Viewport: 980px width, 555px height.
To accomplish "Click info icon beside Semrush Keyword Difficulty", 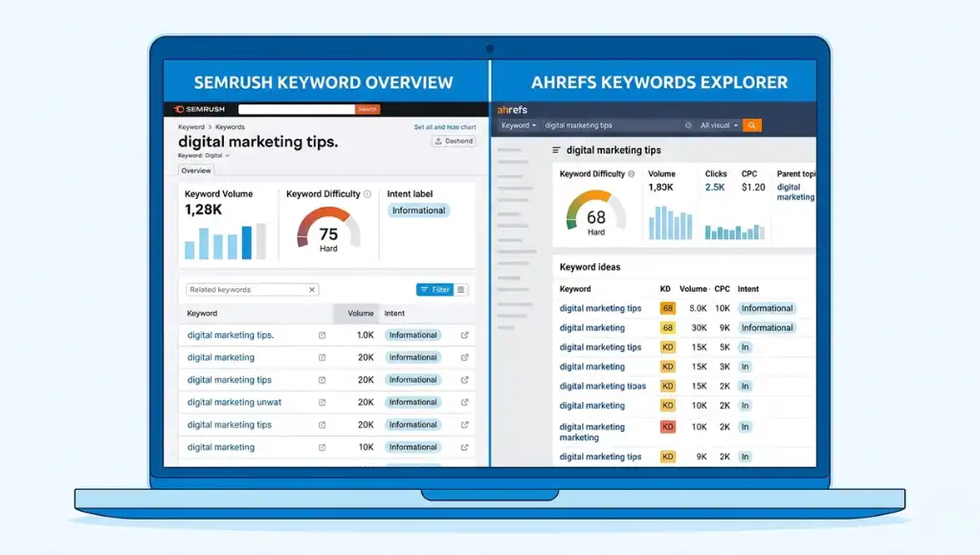I will [x=367, y=194].
